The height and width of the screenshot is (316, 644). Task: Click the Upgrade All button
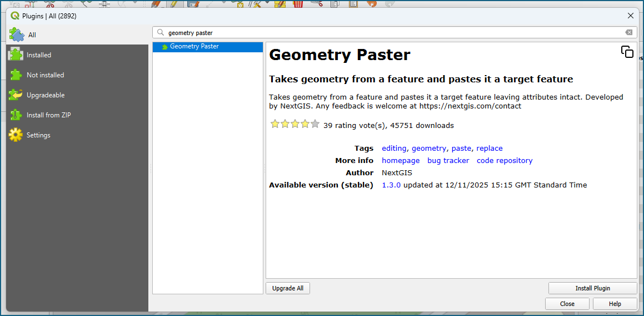click(288, 288)
